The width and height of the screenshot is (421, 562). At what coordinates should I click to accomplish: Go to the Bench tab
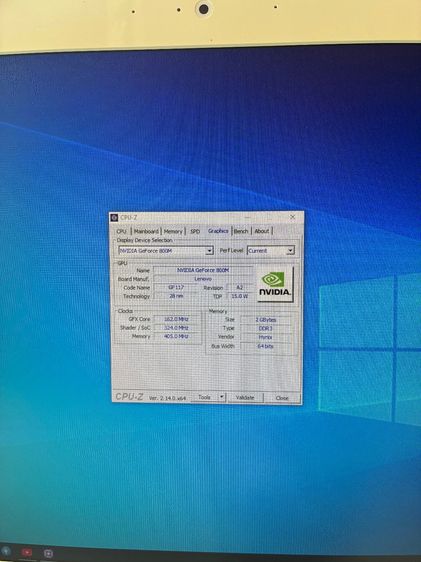click(241, 231)
